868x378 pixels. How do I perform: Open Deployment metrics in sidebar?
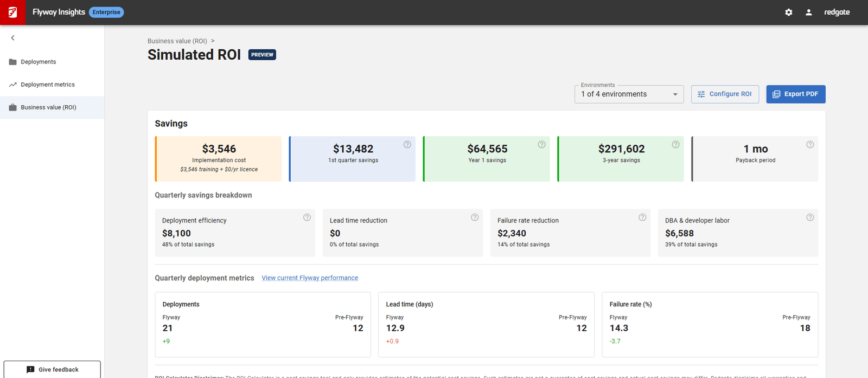coord(52,85)
